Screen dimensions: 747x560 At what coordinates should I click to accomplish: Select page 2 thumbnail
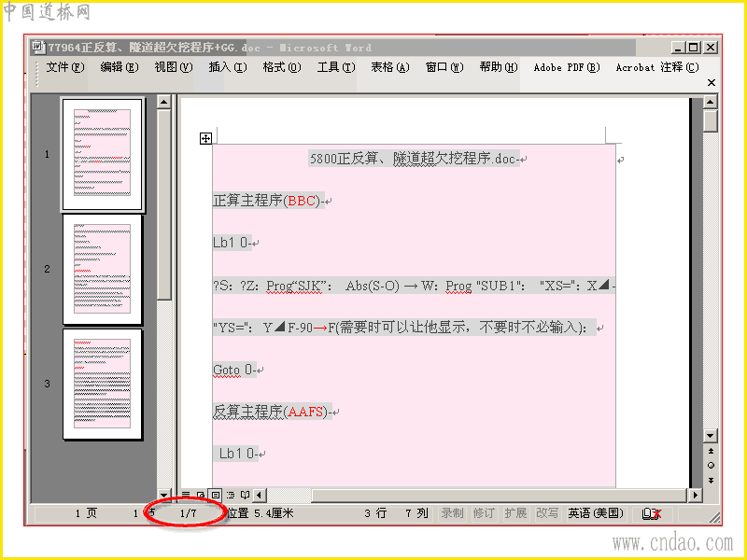102,269
